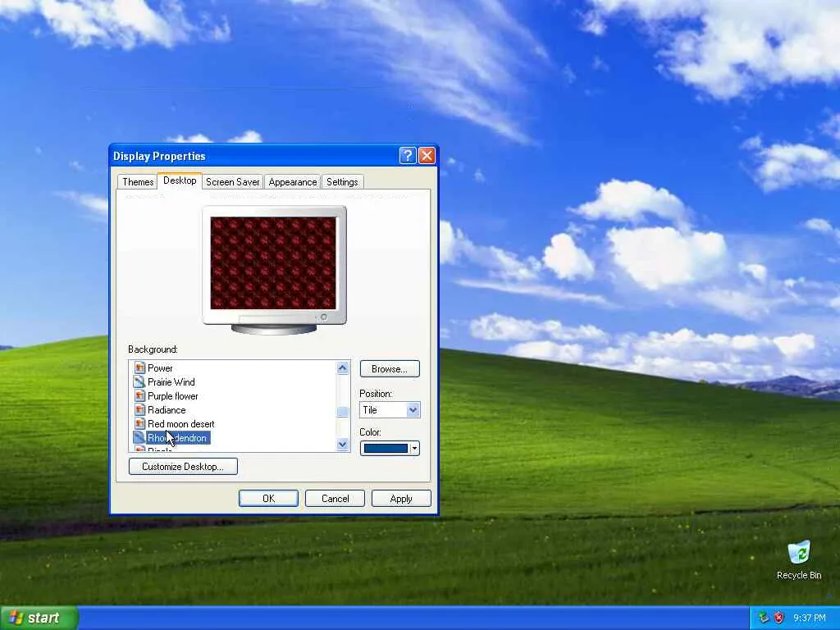Click the Purple flower file icon

point(139,396)
